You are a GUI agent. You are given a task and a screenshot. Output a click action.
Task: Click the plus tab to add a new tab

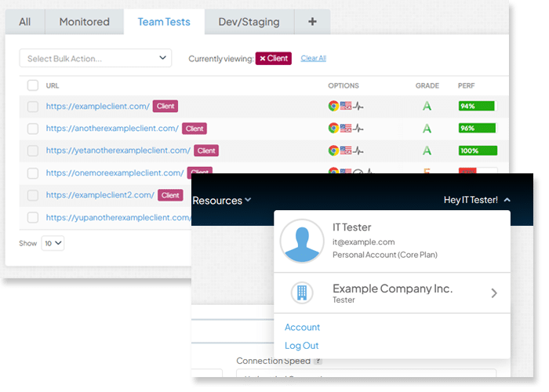[312, 22]
